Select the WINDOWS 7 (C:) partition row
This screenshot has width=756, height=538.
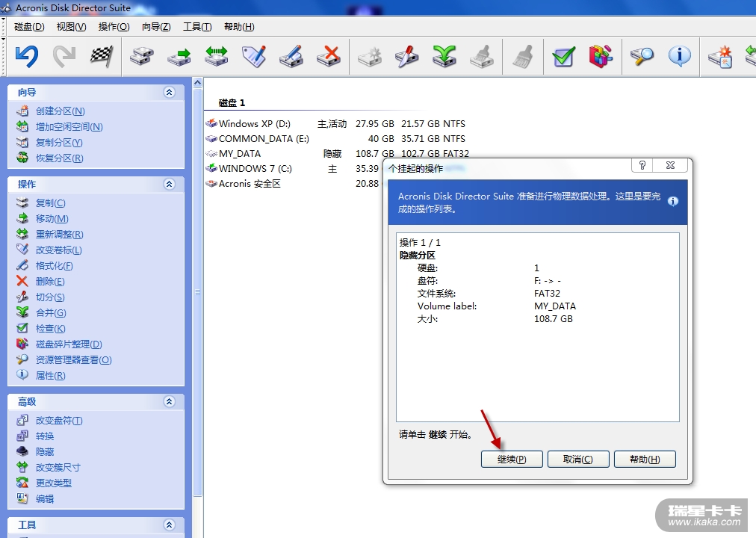point(293,169)
